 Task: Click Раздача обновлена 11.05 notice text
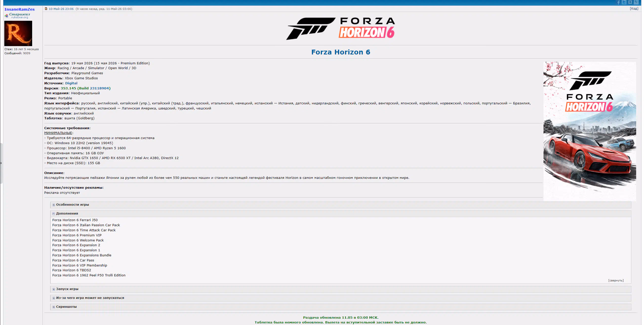341,318
